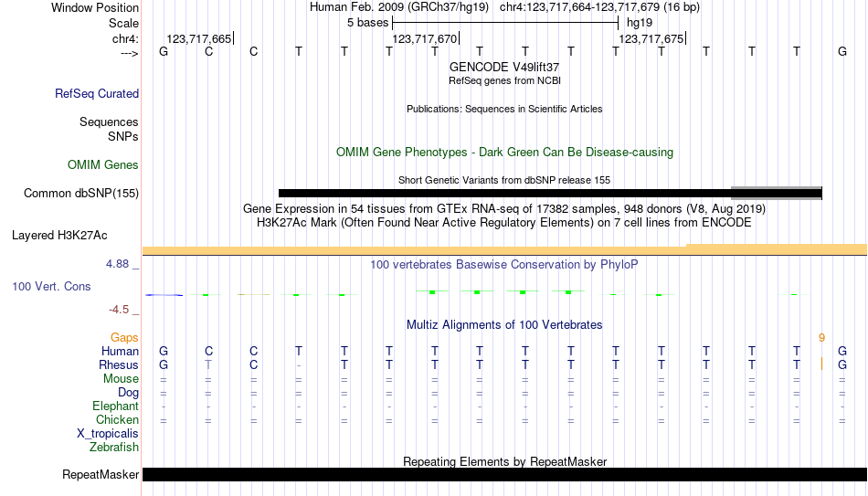Viewport: 868px width, 496px height.
Task: Click the Sequences track label
Action: click(x=109, y=121)
